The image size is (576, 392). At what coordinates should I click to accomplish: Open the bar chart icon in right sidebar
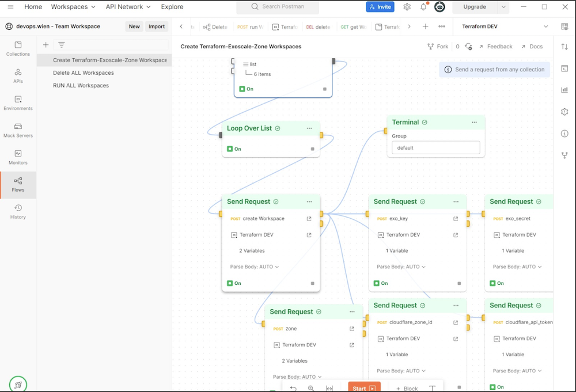(x=564, y=90)
